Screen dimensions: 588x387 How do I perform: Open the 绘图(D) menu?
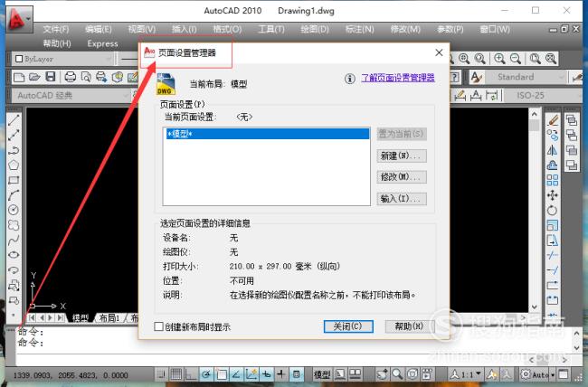315,29
